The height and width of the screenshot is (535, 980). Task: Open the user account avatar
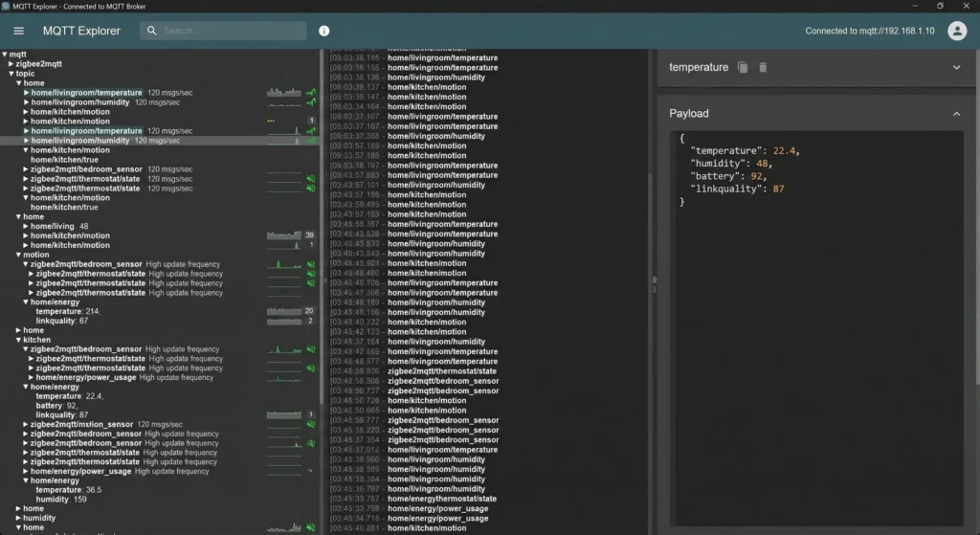957,31
